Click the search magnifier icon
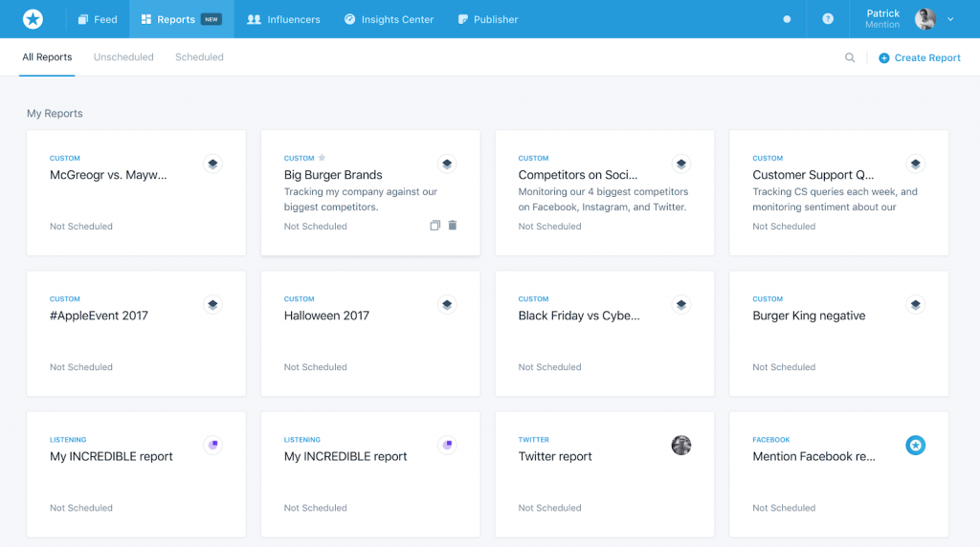This screenshot has height=547, width=980. 850,57
